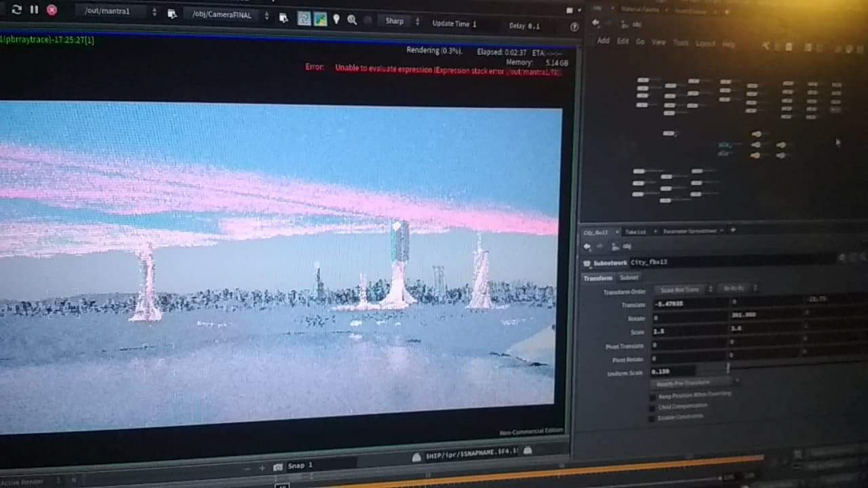
Task: Click the Memory 5.14 GB text
Action: pos(536,62)
